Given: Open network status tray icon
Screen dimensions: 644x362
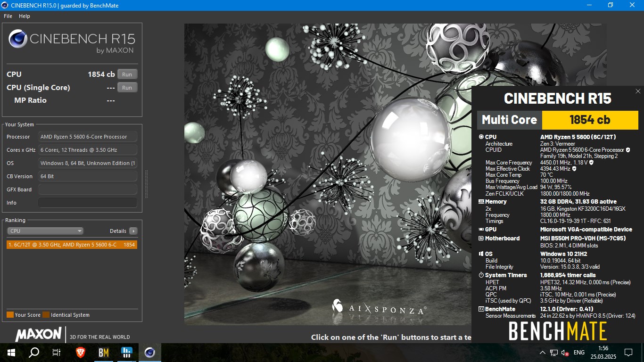Looking at the screenshot, I should click(554, 353).
